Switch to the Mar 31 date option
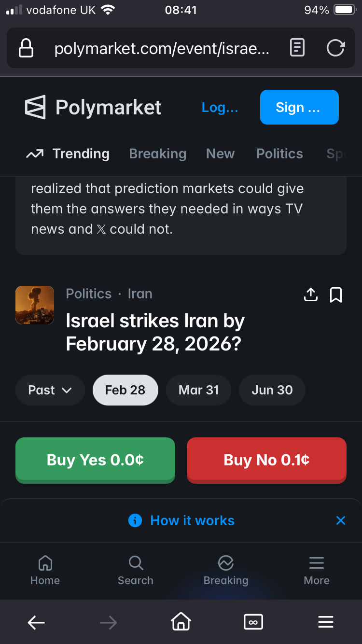This screenshot has height=644, width=362. [x=199, y=390]
